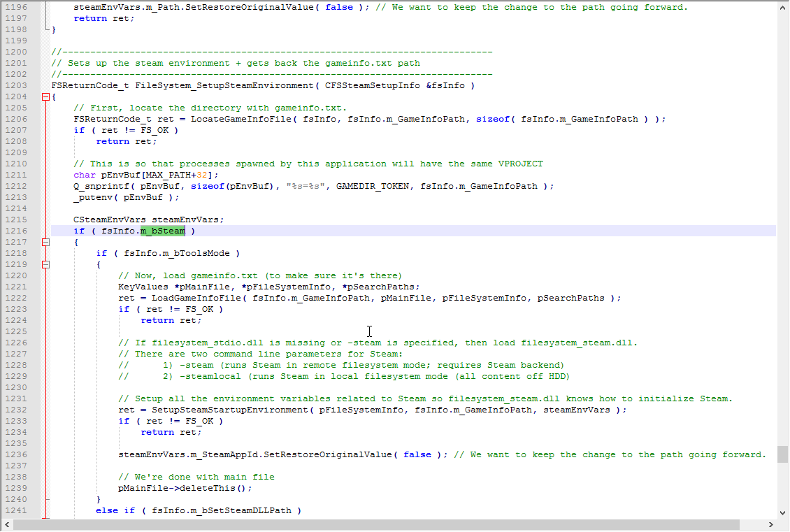The height and width of the screenshot is (532, 790).
Task: Click the horizontal scrollbar thumb
Action: click(x=376, y=524)
